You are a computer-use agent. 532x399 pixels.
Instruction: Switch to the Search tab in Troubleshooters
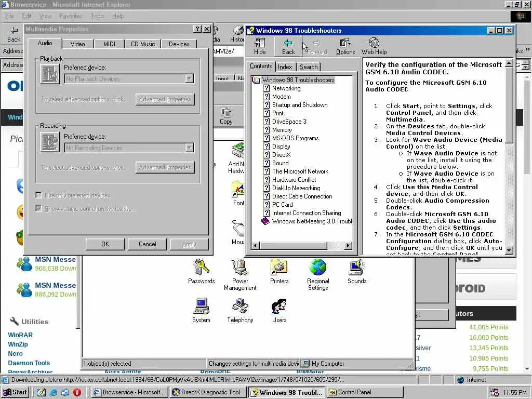coord(309,67)
